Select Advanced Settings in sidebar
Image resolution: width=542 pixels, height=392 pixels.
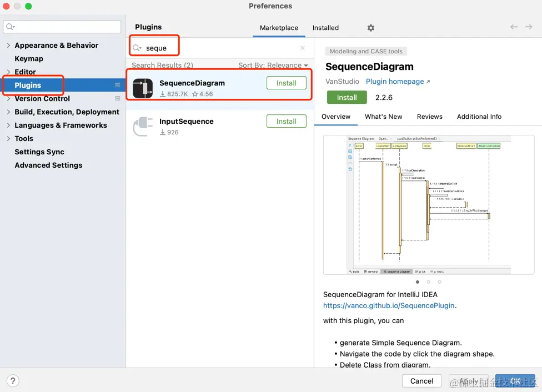pyautogui.click(x=48, y=165)
